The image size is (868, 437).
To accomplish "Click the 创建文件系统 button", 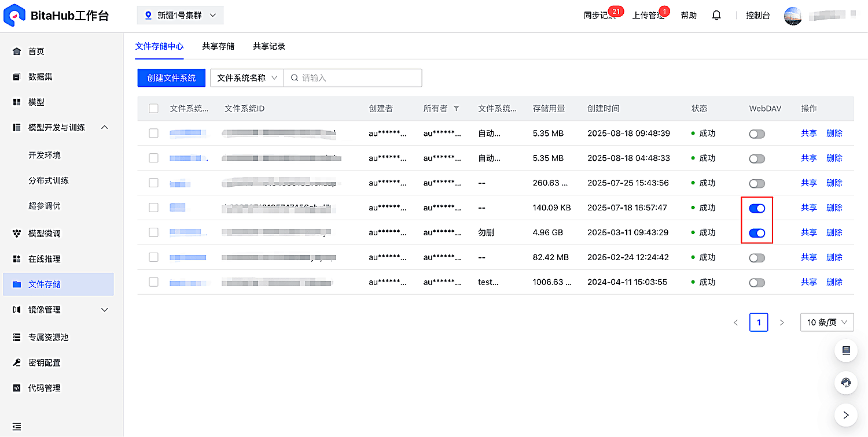I will pyautogui.click(x=171, y=78).
